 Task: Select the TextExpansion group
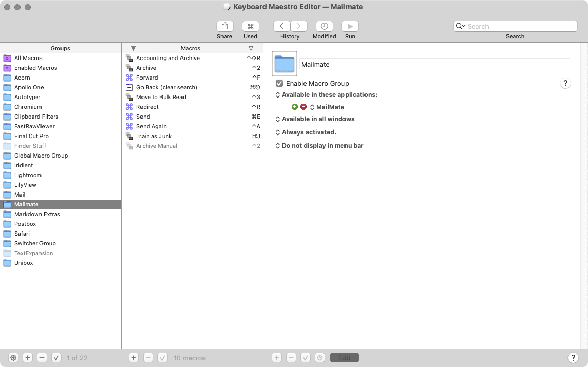point(61,254)
